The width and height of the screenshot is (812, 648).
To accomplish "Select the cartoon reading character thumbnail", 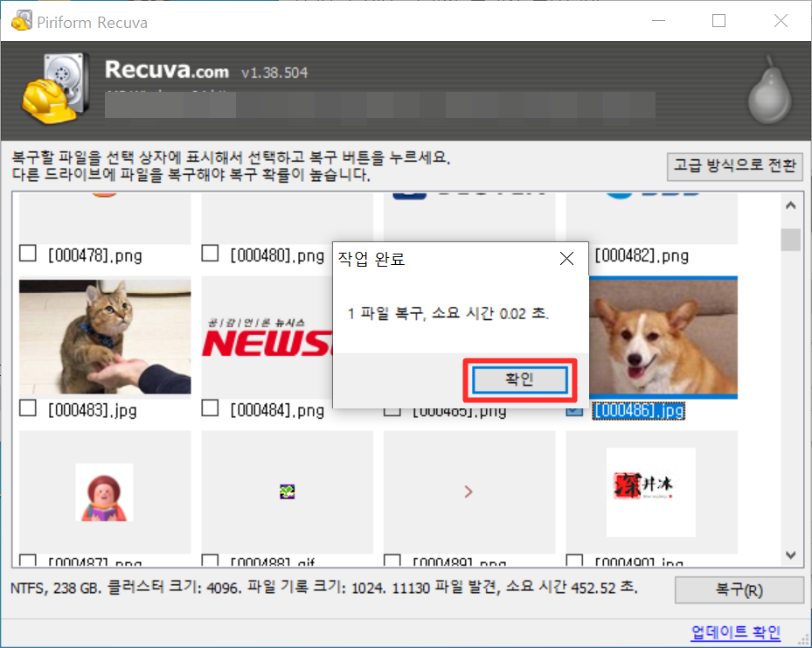I will tap(105, 492).
